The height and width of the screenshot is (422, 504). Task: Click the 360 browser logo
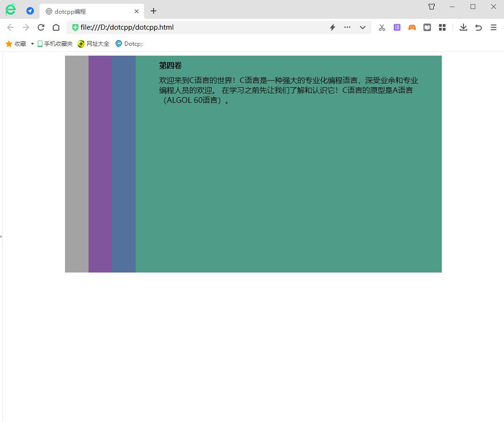(x=10, y=9)
